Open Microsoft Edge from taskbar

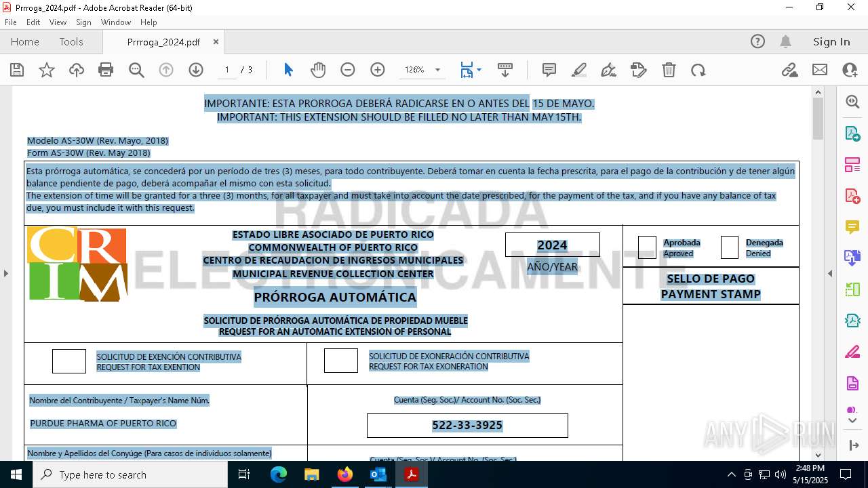279,474
